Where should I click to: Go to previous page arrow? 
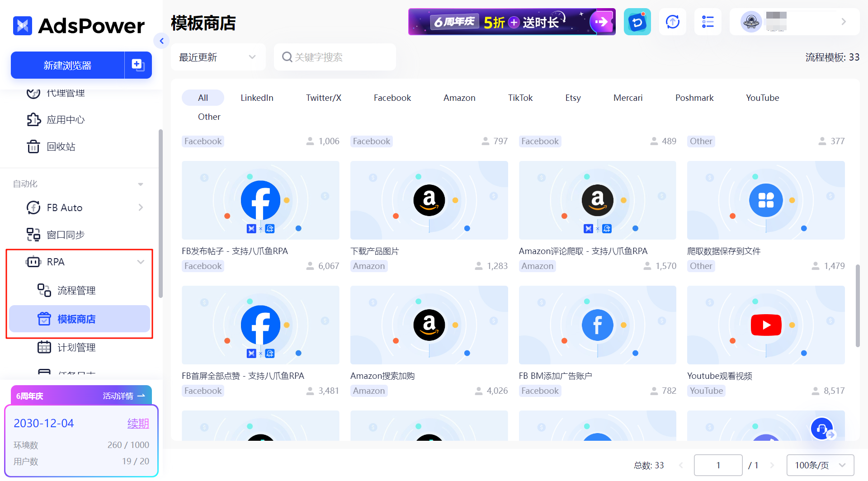pos(681,465)
